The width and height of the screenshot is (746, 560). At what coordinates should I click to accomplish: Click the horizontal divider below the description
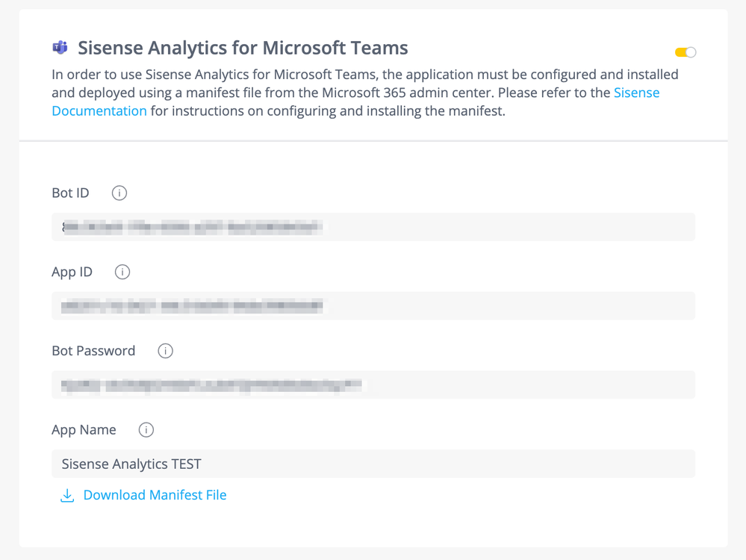[x=373, y=140]
